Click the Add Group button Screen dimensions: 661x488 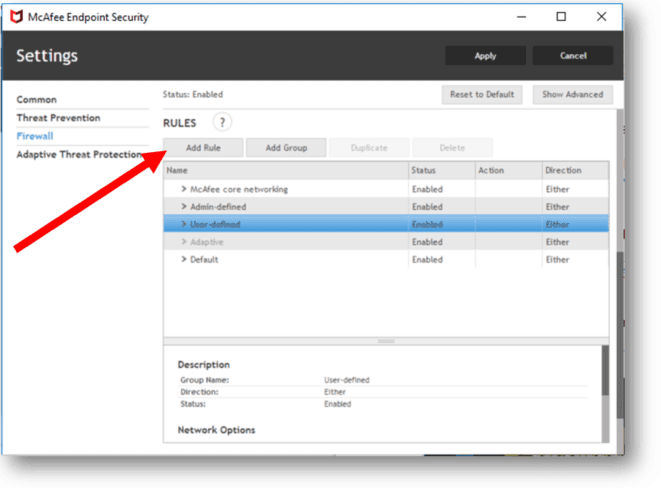(x=286, y=147)
